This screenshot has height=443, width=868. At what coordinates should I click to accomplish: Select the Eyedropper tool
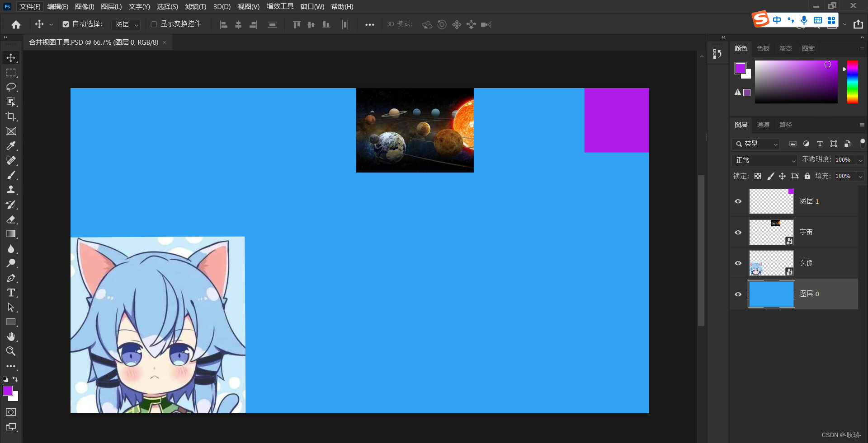point(11,146)
